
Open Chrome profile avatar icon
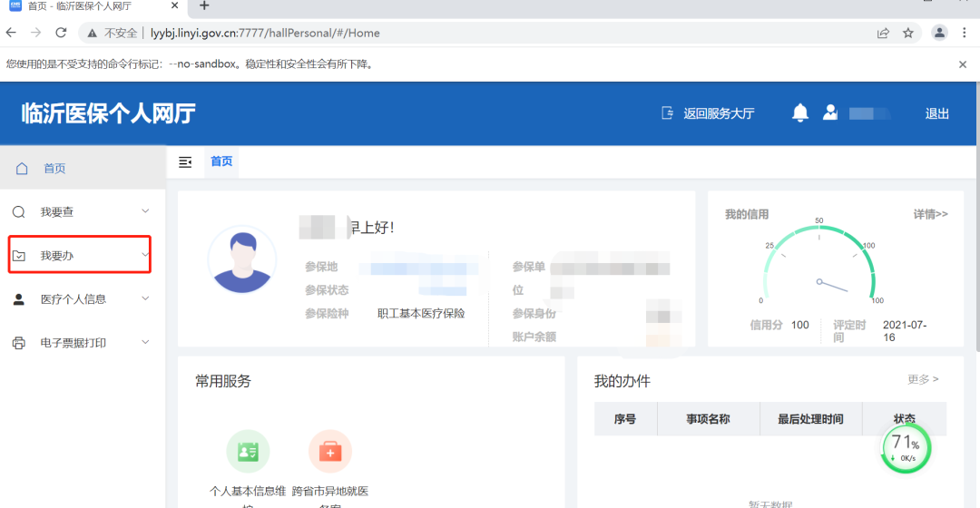[x=939, y=33]
